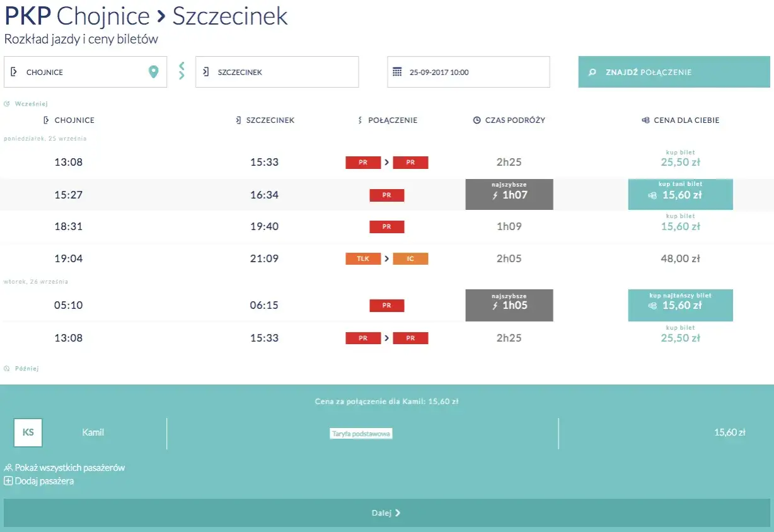Screen dimensions: 774x532
Task: Click the calendar icon in date field
Action: [397, 72]
